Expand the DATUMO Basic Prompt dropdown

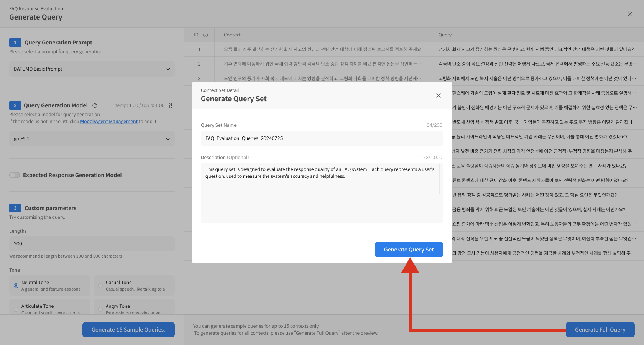pyautogui.click(x=92, y=69)
